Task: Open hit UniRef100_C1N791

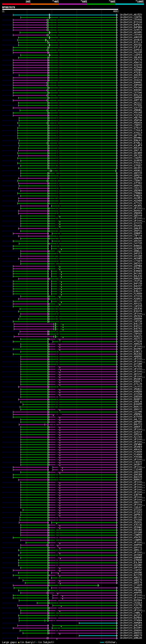Action: pyautogui.click(x=131, y=17)
